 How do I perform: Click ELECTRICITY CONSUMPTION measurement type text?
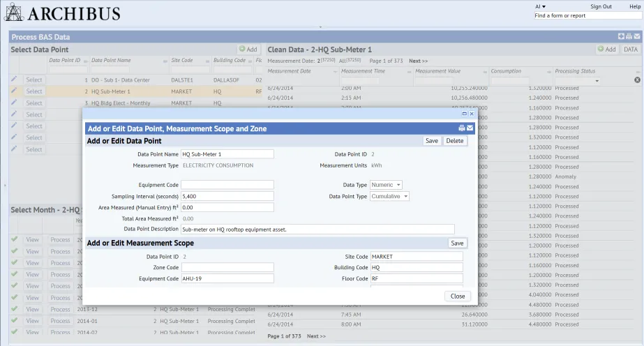tap(218, 165)
